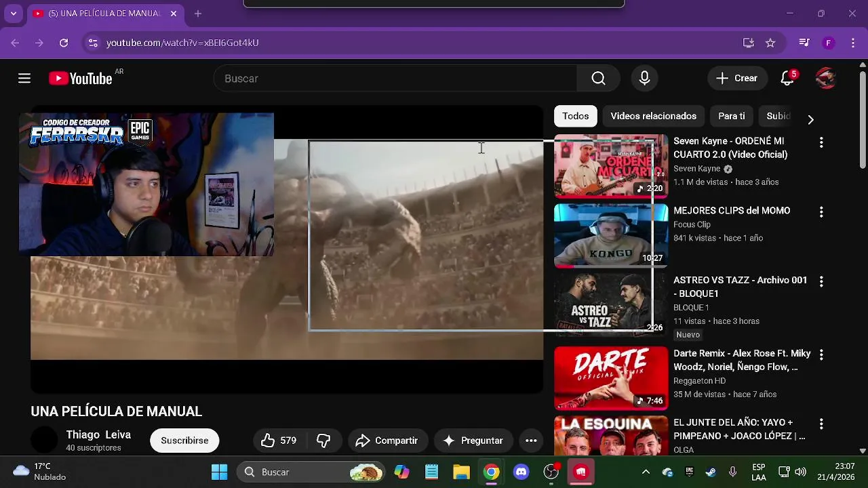Open options menu for EL JUNTE DEL AÑO

point(821,424)
